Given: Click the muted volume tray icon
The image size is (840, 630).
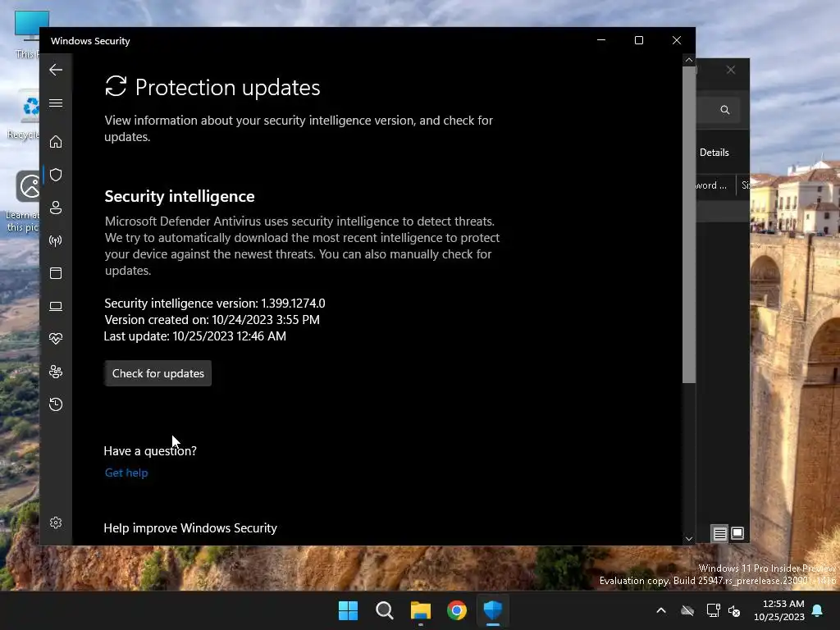Looking at the screenshot, I should (x=734, y=610).
